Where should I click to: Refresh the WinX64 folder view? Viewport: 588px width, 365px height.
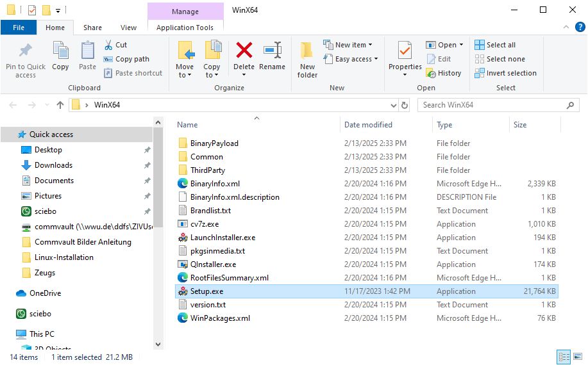pos(405,105)
